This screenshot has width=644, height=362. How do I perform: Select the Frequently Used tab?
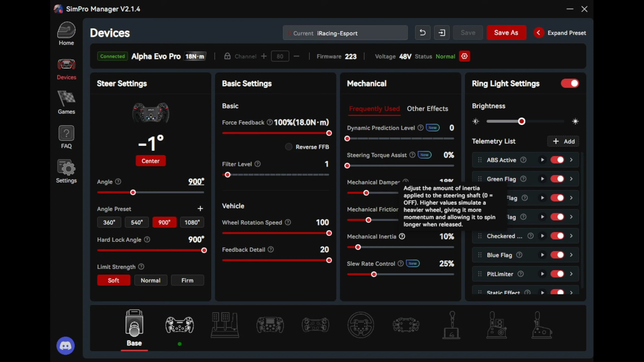point(374,109)
